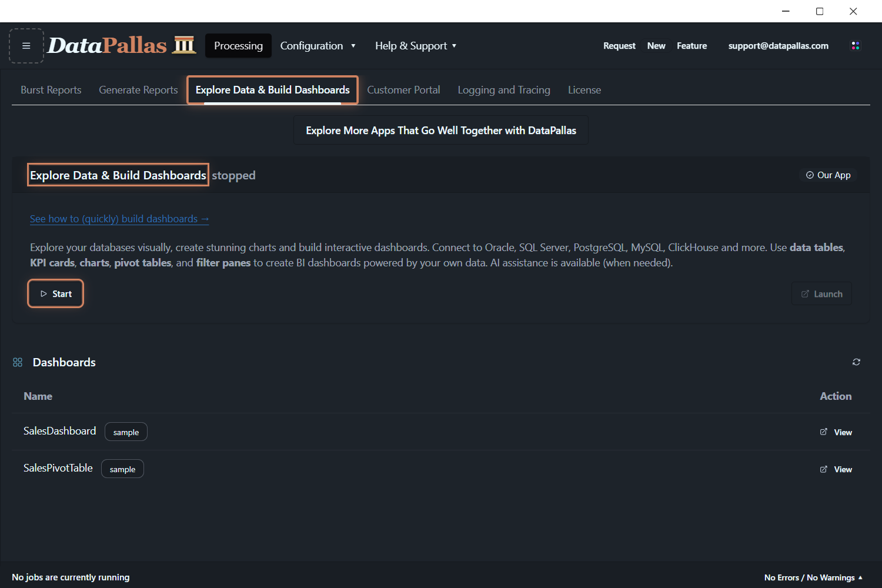Image resolution: width=882 pixels, height=588 pixels.
Task: Expand the No Errors / No Warnings panel
Action: [x=814, y=577]
